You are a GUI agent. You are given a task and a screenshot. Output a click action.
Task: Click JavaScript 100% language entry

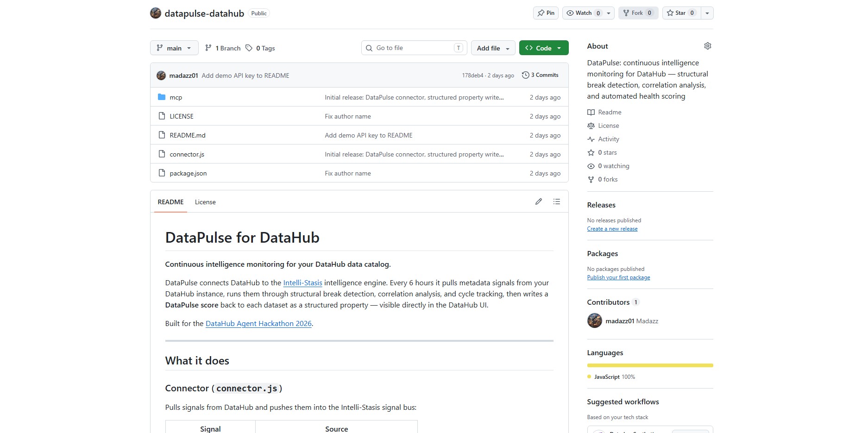(611, 377)
